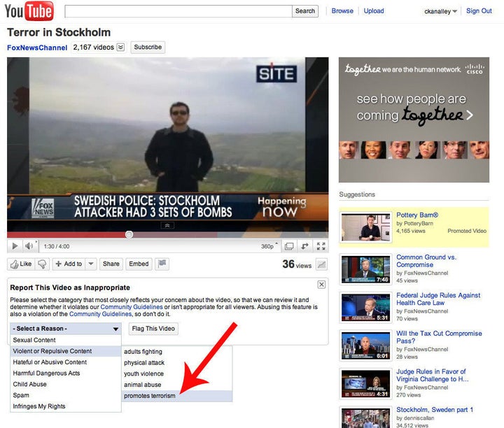Image resolution: width=504 pixels, height=428 pixels.
Task: Click the video progress bar scrubber handle
Action: tap(129, 234)
